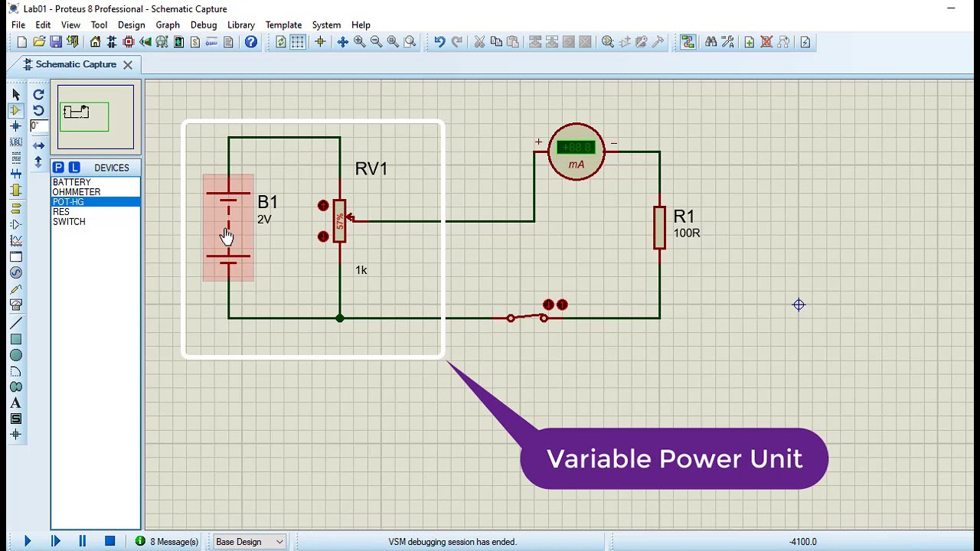
Task: Choose the Junction dot mode tool
Action: pyautogui.click(x=16, y=126)
